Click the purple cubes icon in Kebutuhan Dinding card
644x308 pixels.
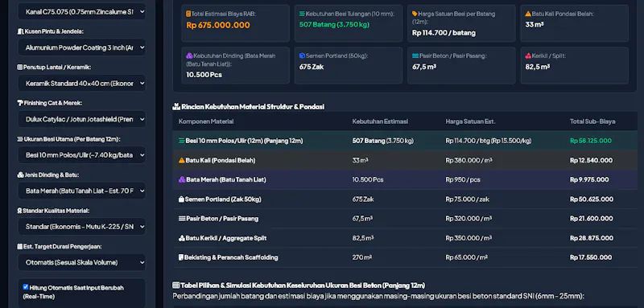coord(189,55)
